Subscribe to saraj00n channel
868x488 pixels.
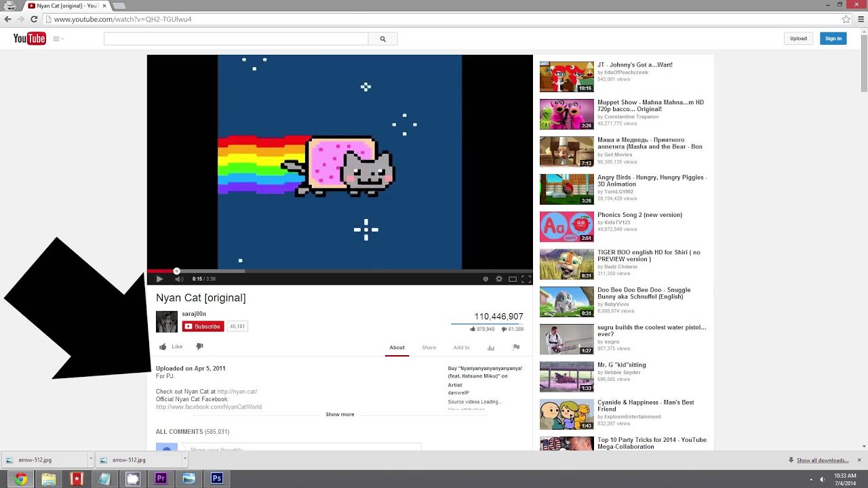(203, 326)
